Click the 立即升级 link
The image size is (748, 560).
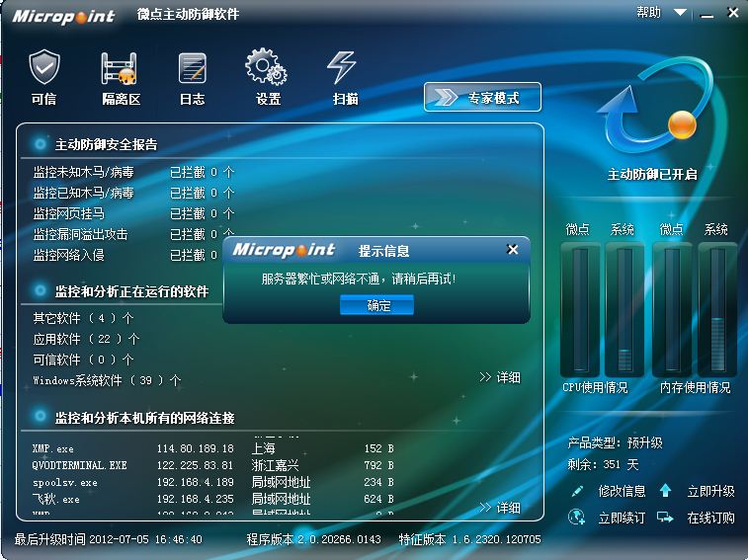pos(710,491)
